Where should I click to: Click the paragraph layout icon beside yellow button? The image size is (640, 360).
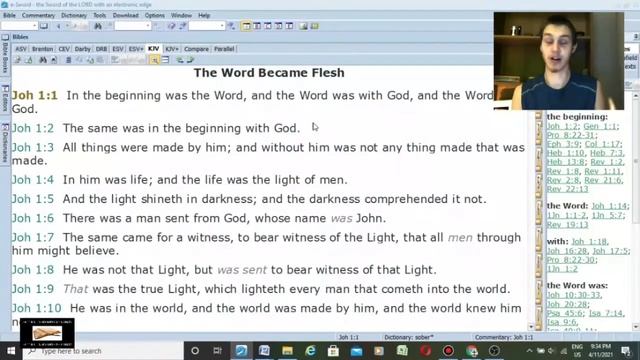pos(165,60)
